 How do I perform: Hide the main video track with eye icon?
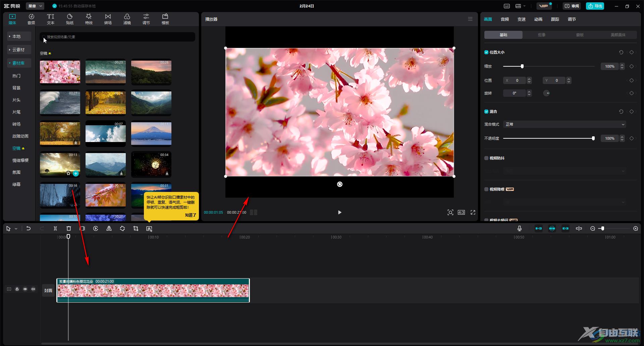coord(25,289)
